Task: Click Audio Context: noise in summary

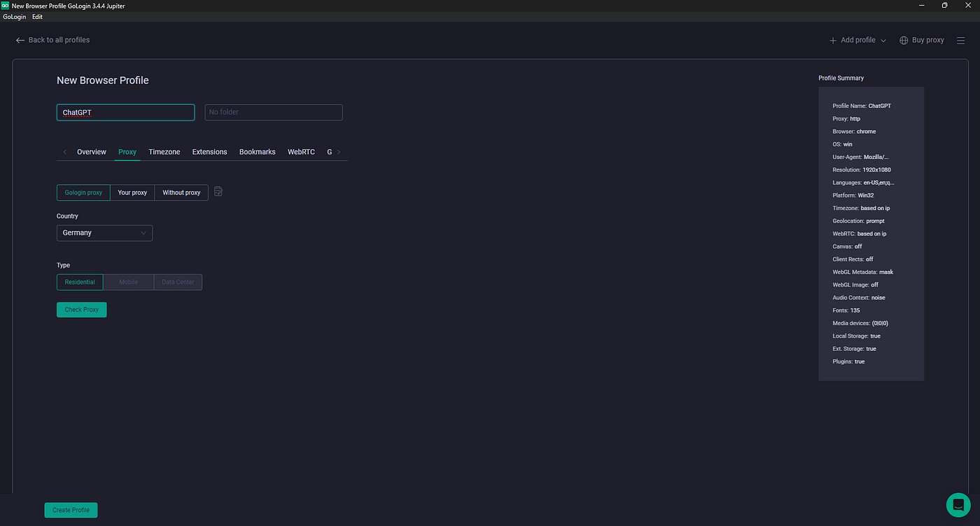Action: coord(859,298)
